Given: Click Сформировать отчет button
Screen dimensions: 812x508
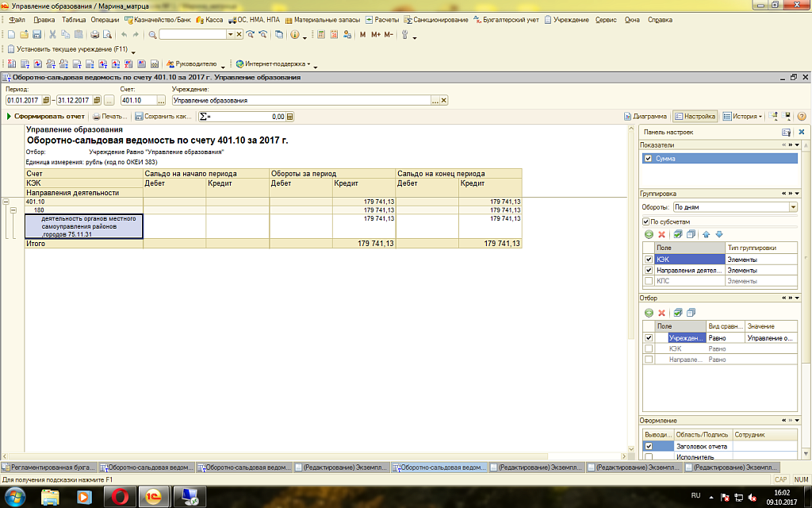Looking at the screenshot, I should tap(46, 116).
